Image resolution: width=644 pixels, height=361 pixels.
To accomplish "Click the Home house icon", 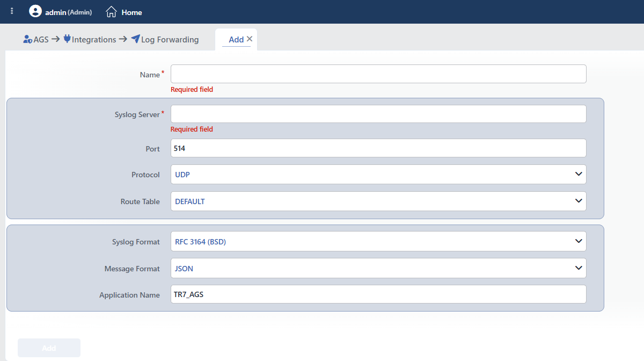I will point(111,12).
